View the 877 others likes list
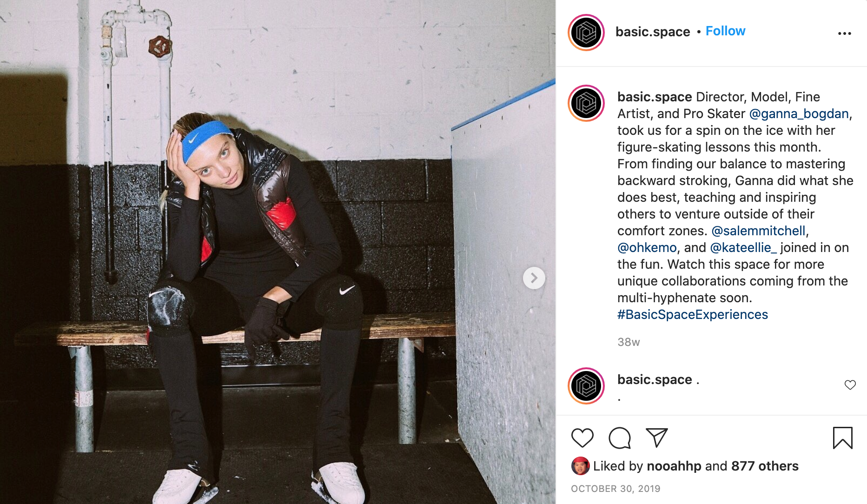Viewport: 867px width, 504px height. coord(765,466)
